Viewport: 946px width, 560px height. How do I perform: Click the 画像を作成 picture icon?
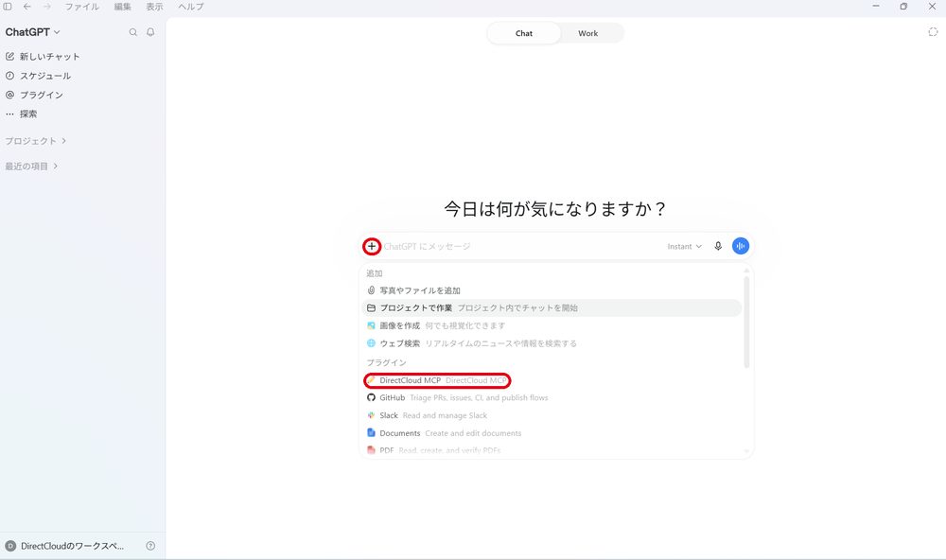[371, 325]
